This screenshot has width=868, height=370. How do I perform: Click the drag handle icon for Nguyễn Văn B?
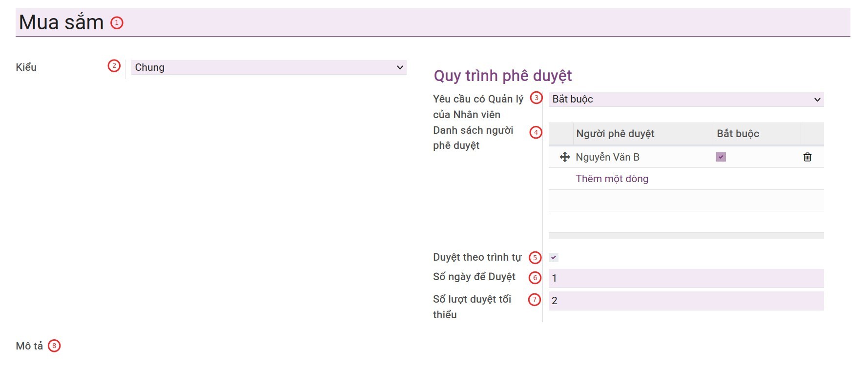[564, 157]
